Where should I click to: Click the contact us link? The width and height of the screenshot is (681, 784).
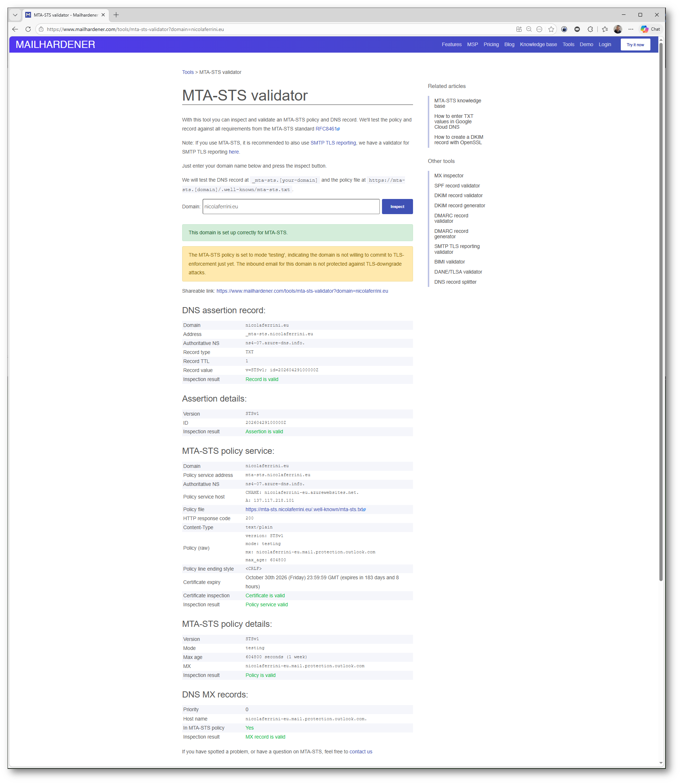point(361,752)
